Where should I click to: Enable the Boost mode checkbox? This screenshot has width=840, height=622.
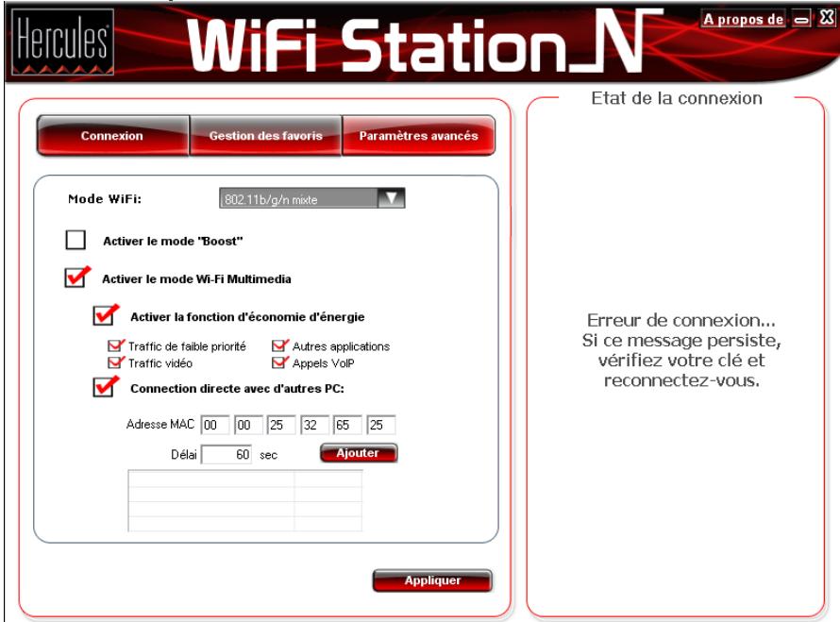pyautogui.click(x=76, y=240)
